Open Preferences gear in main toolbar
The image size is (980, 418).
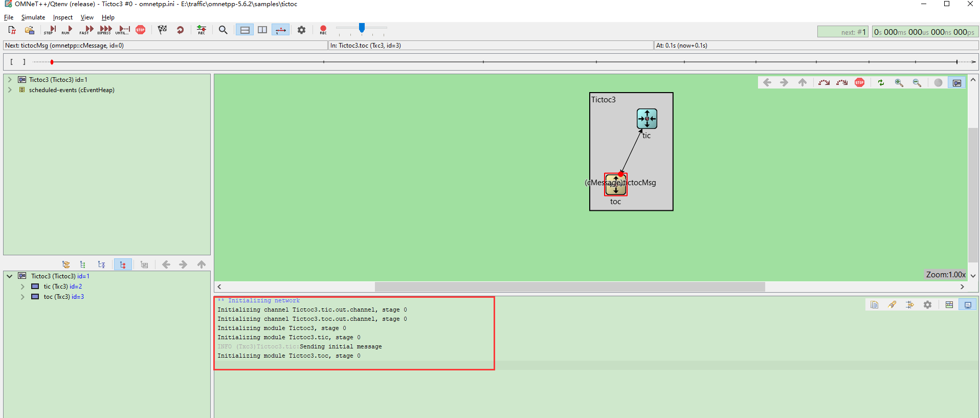click(x=302, y=30)
